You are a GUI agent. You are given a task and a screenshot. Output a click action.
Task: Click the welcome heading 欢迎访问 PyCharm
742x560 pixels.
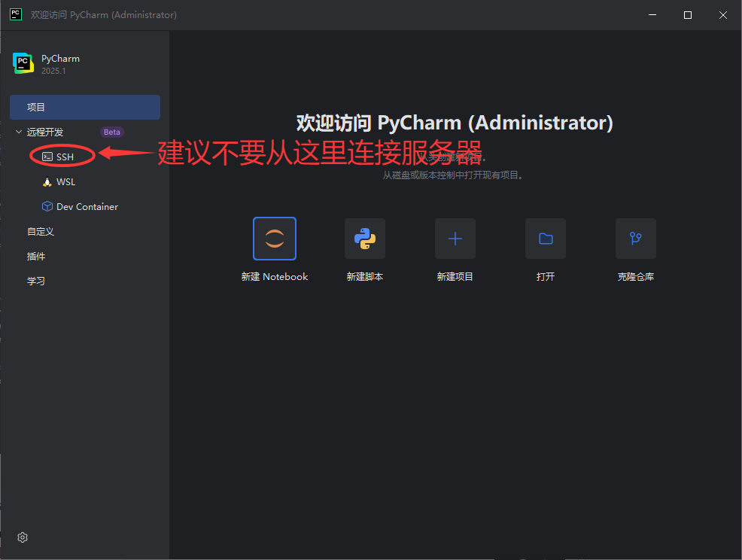click(455, 123)
